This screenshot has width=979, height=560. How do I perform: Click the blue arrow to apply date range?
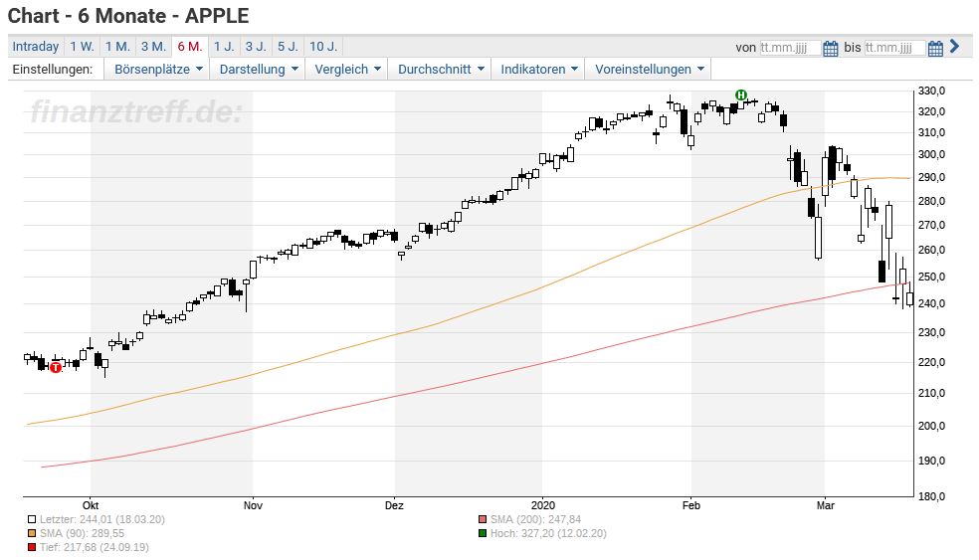click(x=954, y=46)
